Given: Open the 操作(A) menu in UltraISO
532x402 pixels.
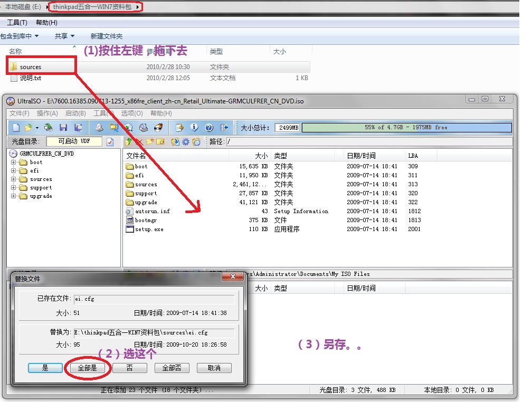Looking at the screenshot, I should (x=47, y=113).
